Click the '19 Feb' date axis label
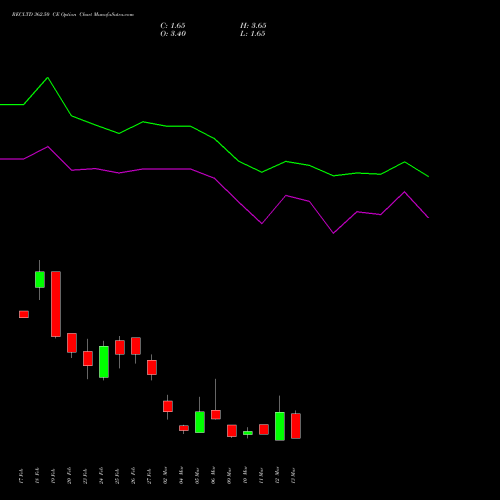This screenshot has height=500, width=500. (53, 476)
